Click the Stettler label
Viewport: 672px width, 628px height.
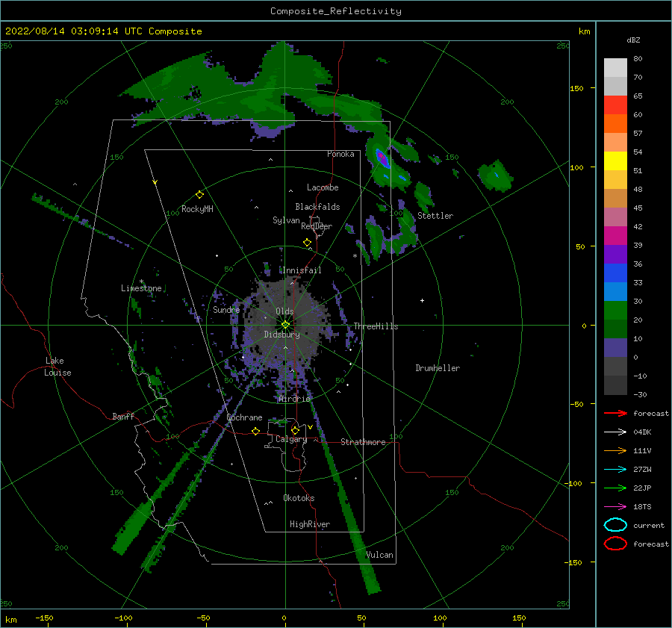tap(435, 216)
